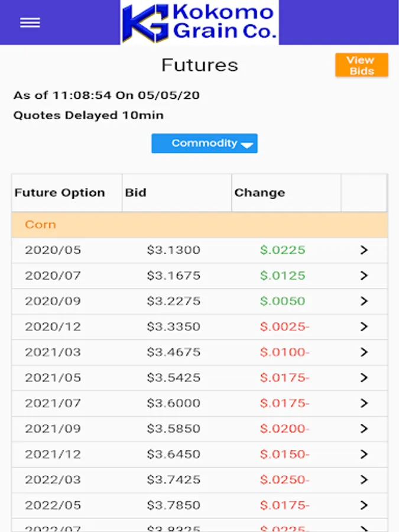Open details arrow for Corn 2021/03
Viewport: 399px width, 532px height.
tap(364, 352)
